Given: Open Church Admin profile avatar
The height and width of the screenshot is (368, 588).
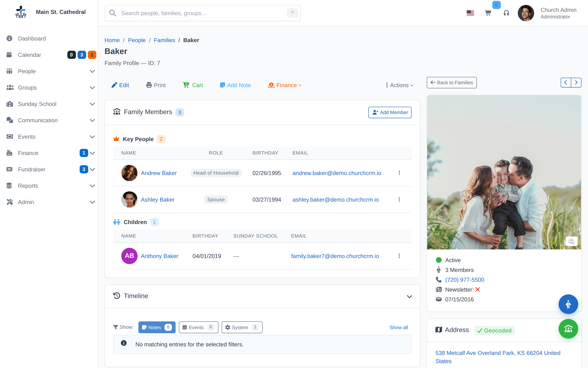Looking at the screenshot, I should [526, 13].
